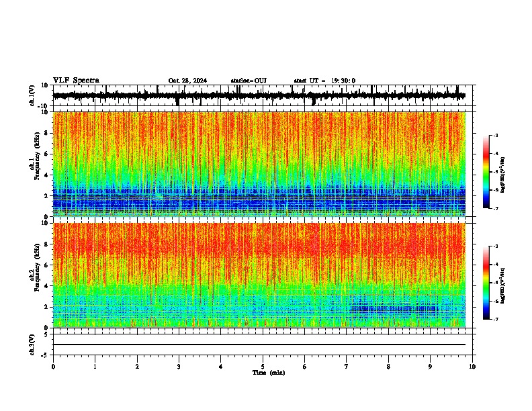Click the "station=OUI" header label
This screenshot has width=532, height=411.
[249, 81]
